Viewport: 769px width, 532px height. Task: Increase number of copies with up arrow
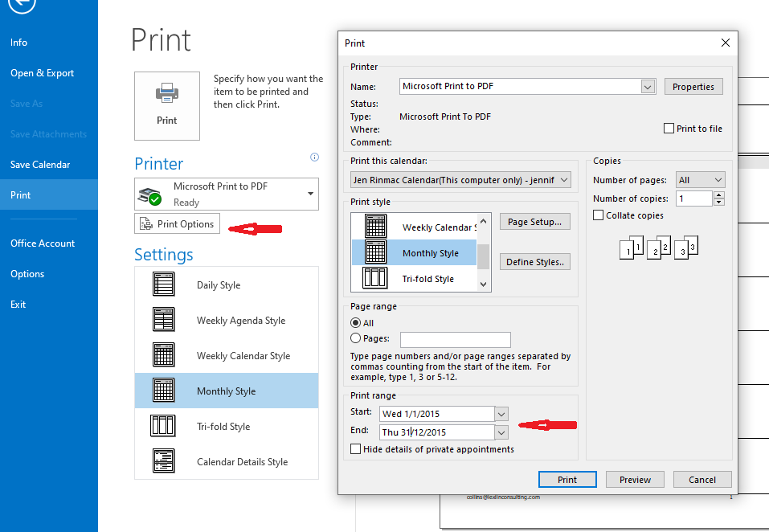(x=719, y=194)
